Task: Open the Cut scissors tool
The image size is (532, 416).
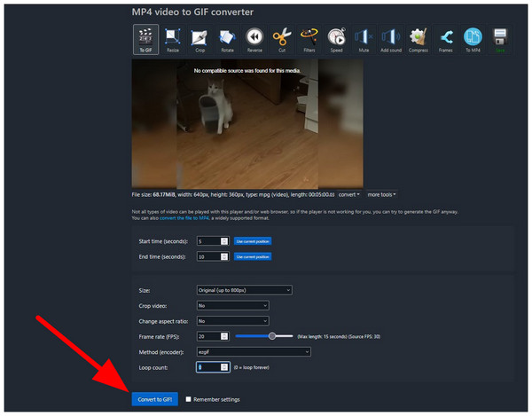Action: [282, 39]
